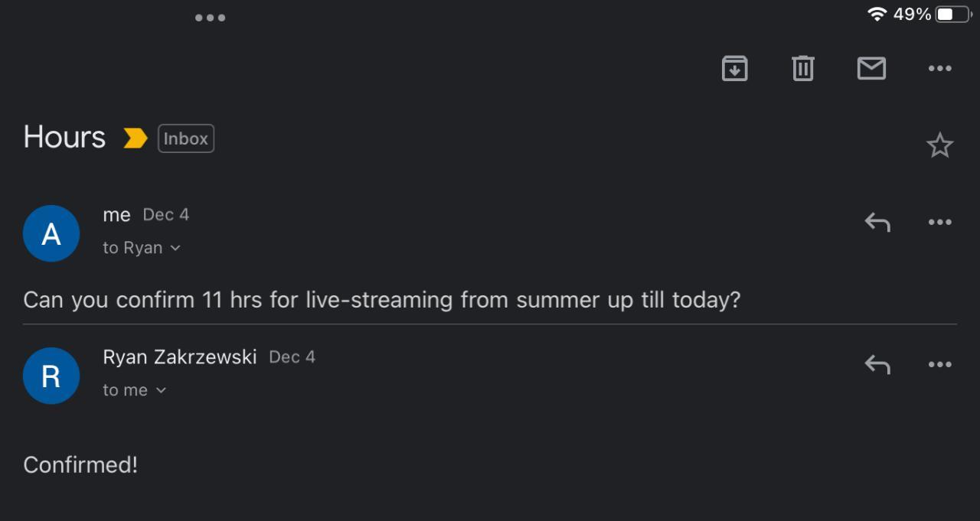Delete the conversation with trash icon

click(x=802, y=69)
